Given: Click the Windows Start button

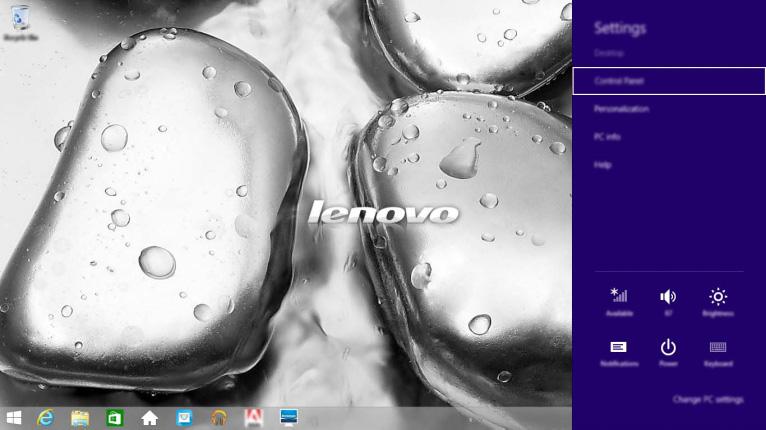Looking at the screenshot, I should (14, 418).
